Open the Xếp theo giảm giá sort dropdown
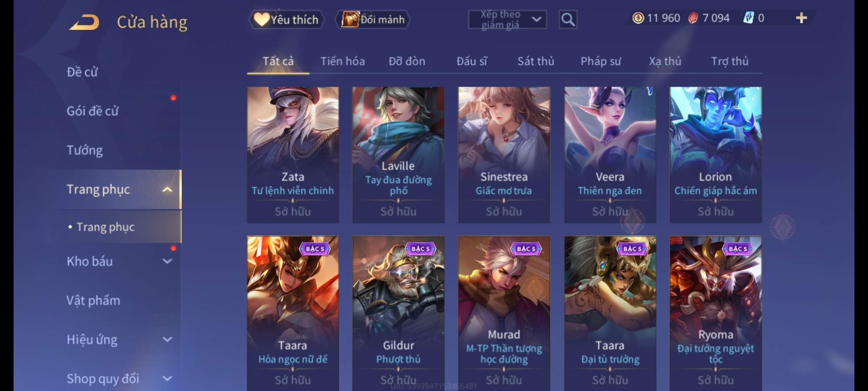 [x=507, y=20]
